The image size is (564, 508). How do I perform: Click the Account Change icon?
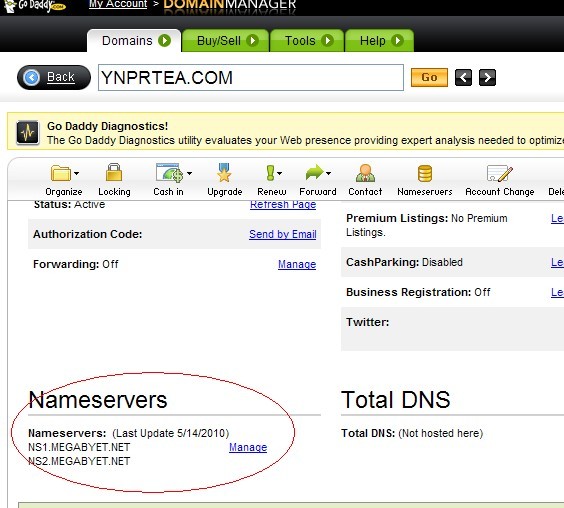click(500, 173)
